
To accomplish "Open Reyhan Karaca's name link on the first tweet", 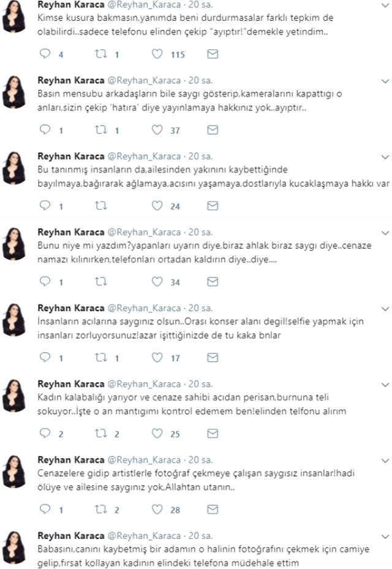I will (x=71, y=5).
